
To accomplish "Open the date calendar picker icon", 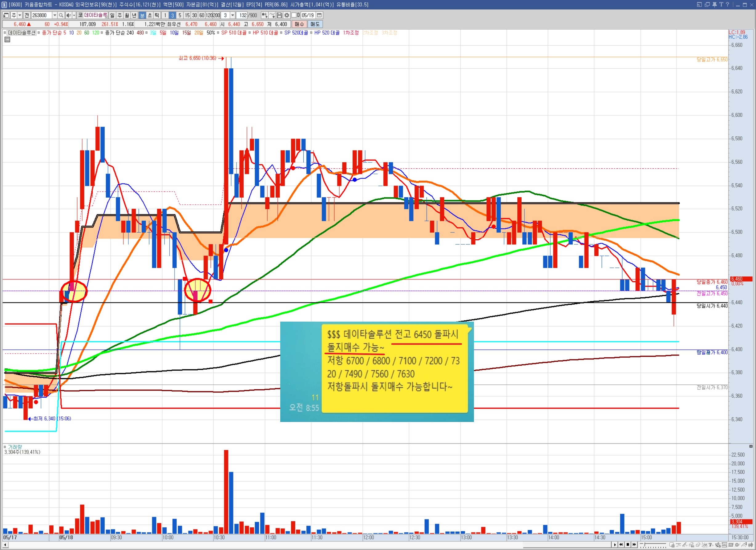I will (x=319, y=15).
